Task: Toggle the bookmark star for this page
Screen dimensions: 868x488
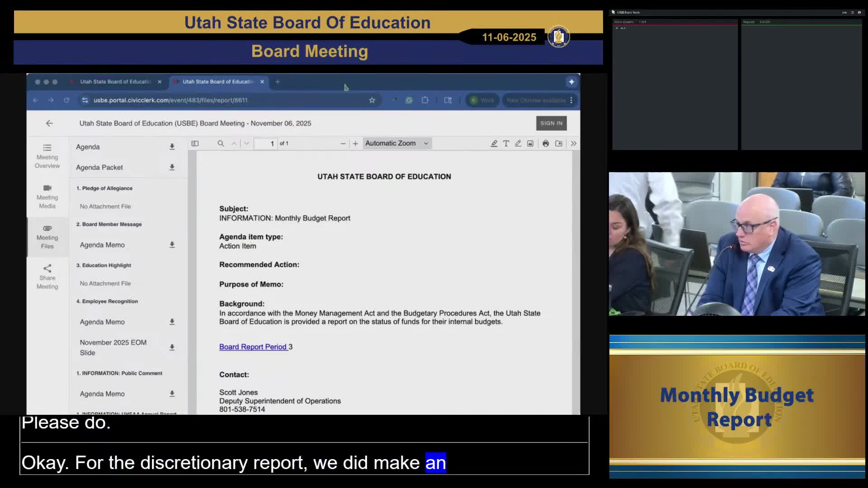Action: (372, 100)
